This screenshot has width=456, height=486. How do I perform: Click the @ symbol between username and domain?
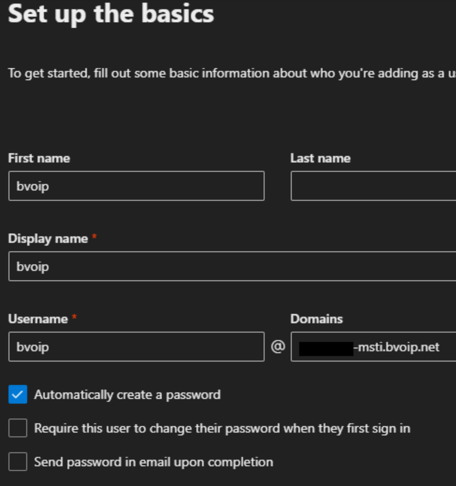[x=278, y=347]
